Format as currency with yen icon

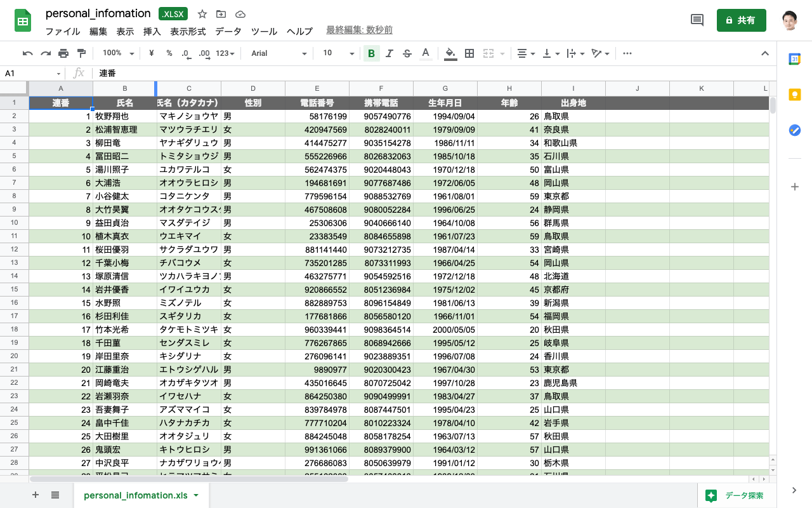coord(152,53)
